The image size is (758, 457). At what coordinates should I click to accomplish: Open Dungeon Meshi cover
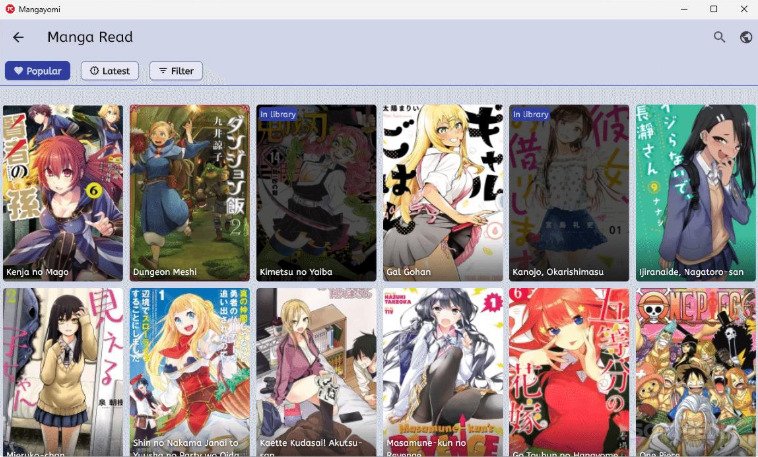(x=190, y=193)
